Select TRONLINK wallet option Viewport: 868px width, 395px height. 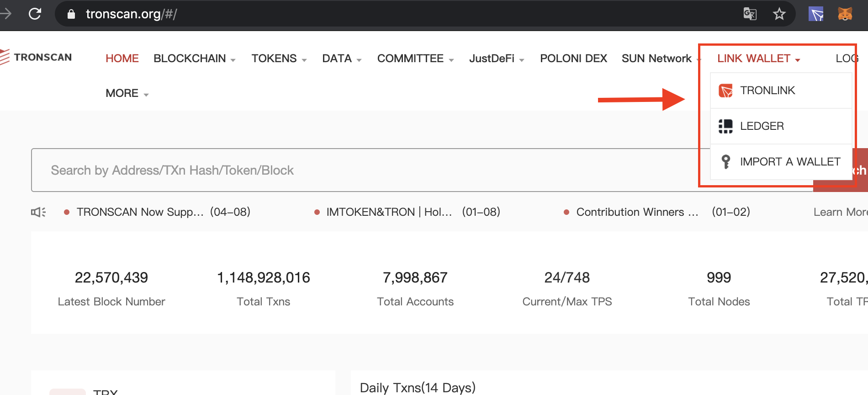[767, 91]
